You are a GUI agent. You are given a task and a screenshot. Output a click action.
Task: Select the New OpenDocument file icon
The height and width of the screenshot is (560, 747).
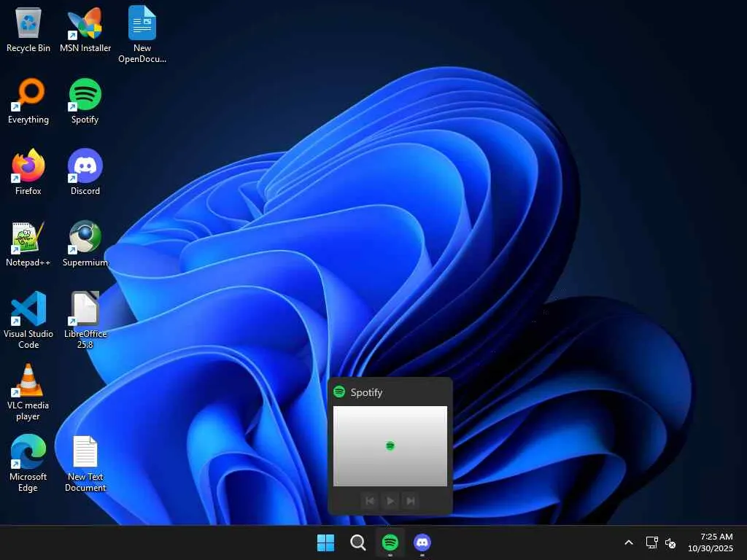click(142, 35)
